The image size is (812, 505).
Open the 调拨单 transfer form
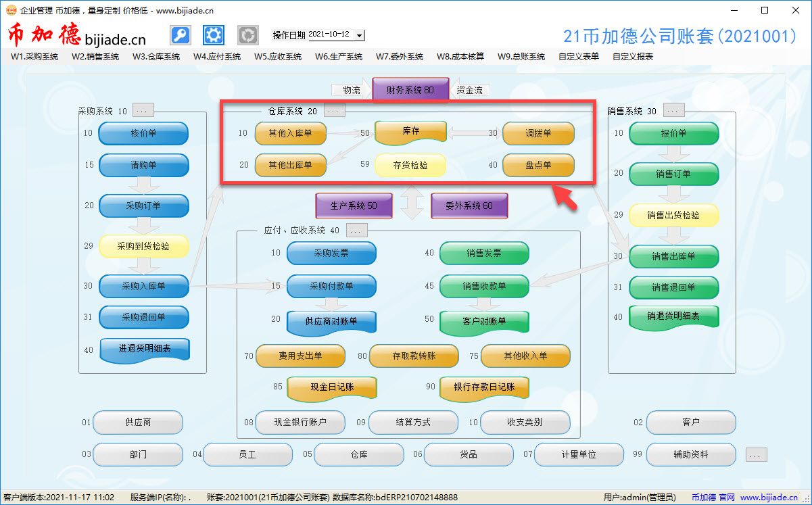[538, 134]
